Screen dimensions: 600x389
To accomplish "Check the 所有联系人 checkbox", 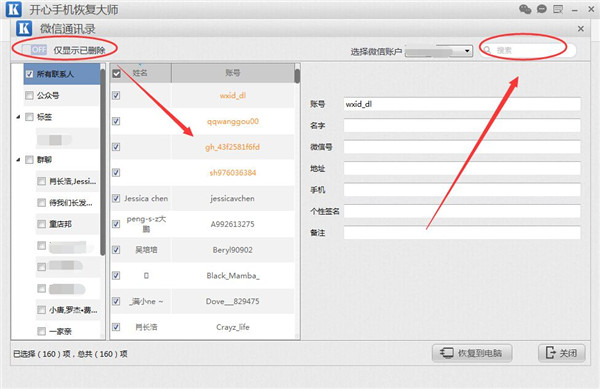I will tap(29, 74).
